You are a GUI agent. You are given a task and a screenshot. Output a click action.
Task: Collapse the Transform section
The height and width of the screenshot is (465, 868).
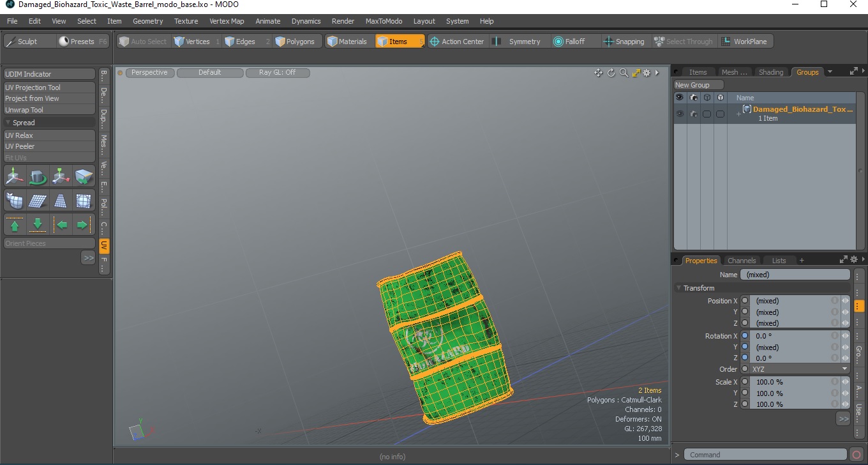coord(679,288)
